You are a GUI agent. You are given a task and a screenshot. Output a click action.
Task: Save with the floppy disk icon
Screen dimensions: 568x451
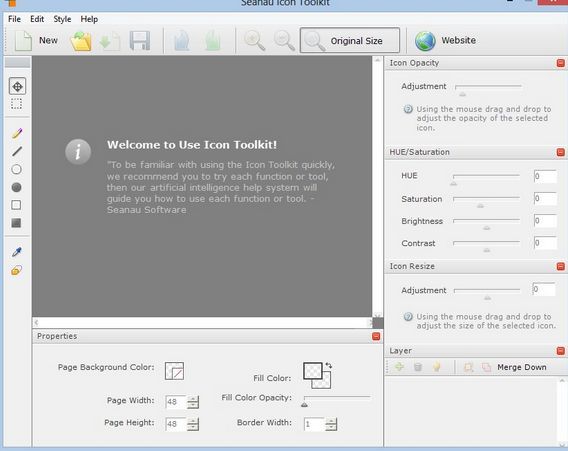tap(140, 41)
